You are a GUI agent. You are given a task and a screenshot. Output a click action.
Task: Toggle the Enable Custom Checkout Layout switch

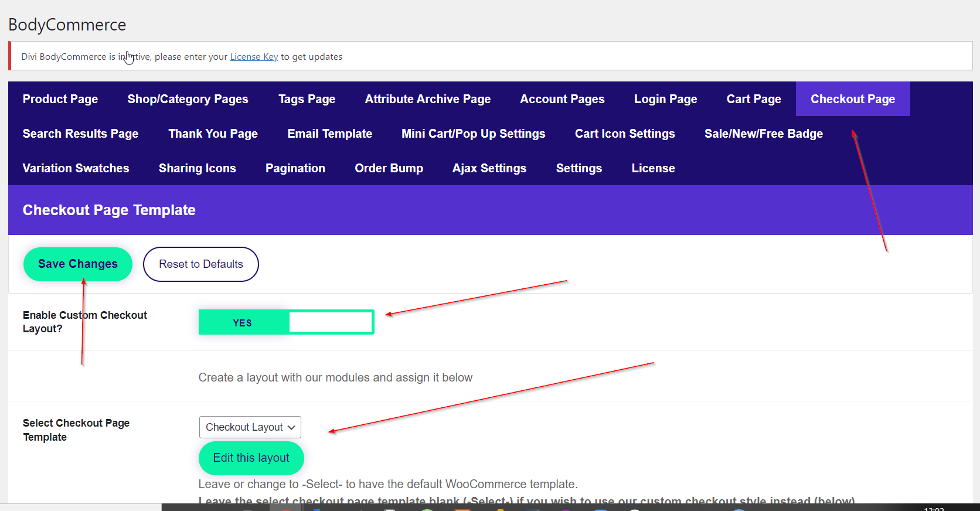[x=286, y=322]
